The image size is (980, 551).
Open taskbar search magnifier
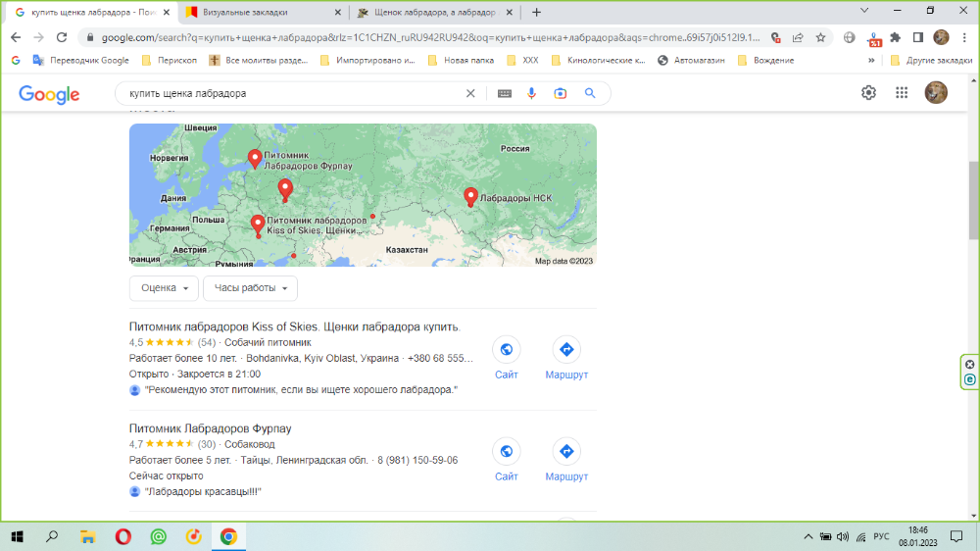53,536
